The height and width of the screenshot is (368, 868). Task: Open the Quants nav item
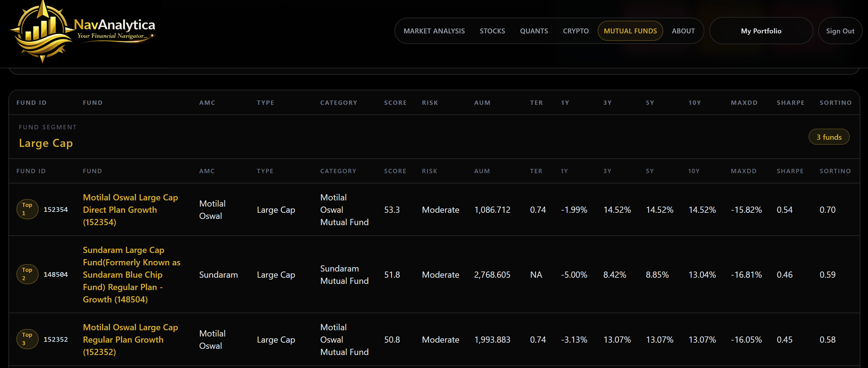[534, 31]
